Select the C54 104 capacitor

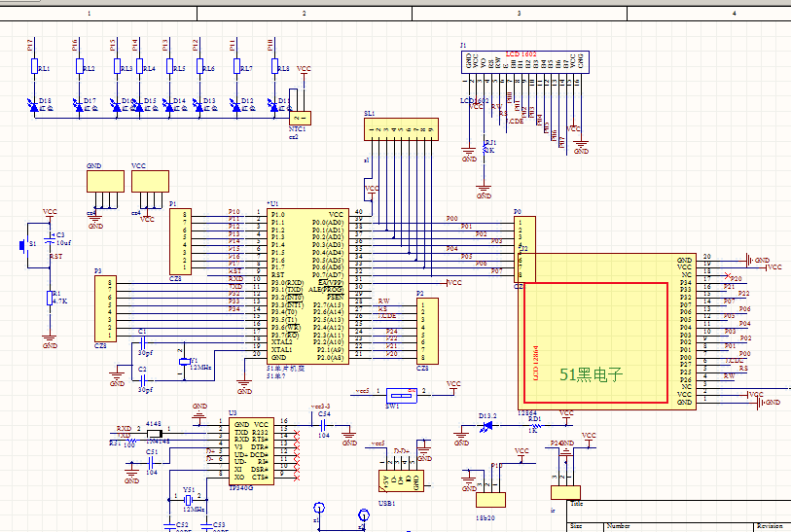pyautogui.click(x=323, y=425)
